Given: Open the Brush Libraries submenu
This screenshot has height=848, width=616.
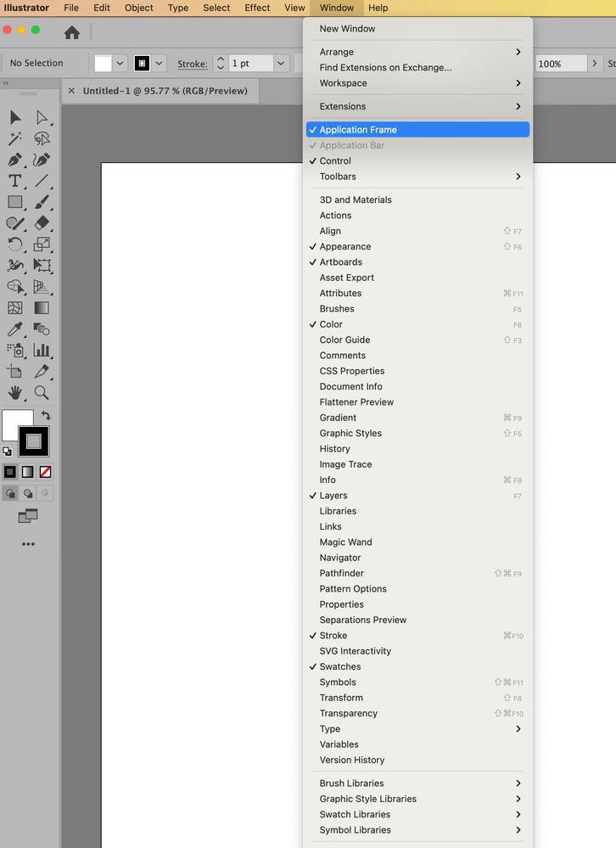Looking at the screenshot, I should 417,783.
